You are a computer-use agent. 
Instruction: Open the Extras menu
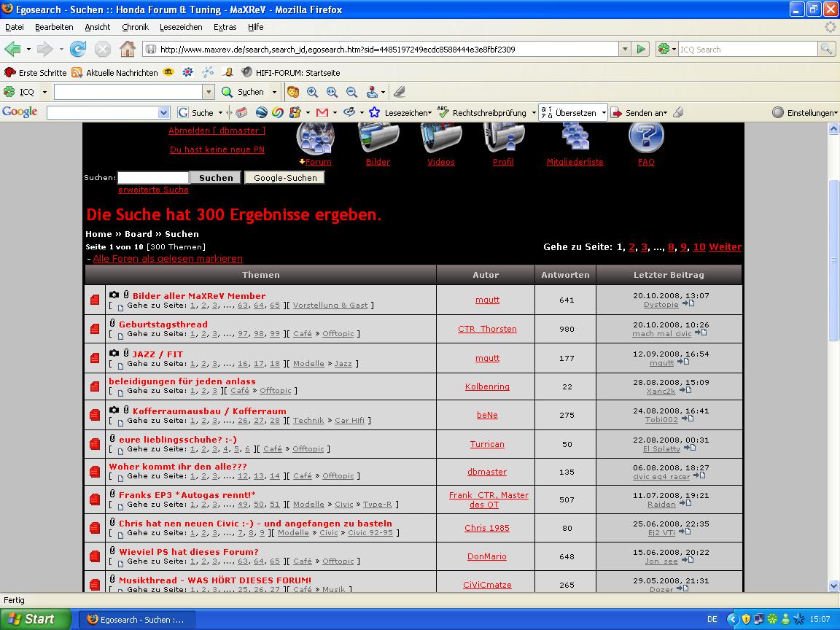point(225,27)
